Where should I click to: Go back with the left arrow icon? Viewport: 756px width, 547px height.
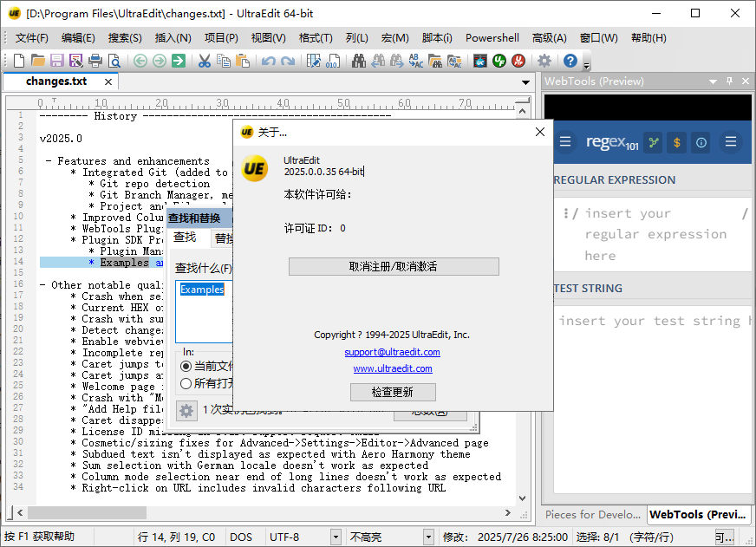(140, 61)
